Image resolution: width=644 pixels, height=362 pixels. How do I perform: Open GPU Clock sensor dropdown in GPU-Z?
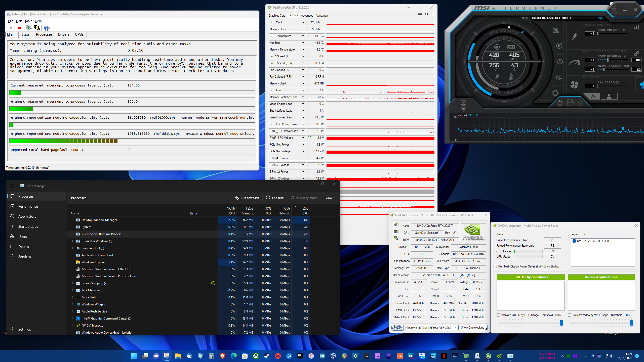coord(303,22)
